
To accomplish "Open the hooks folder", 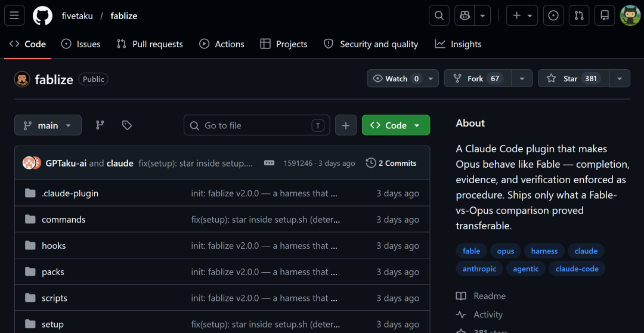I will (54, 246).
